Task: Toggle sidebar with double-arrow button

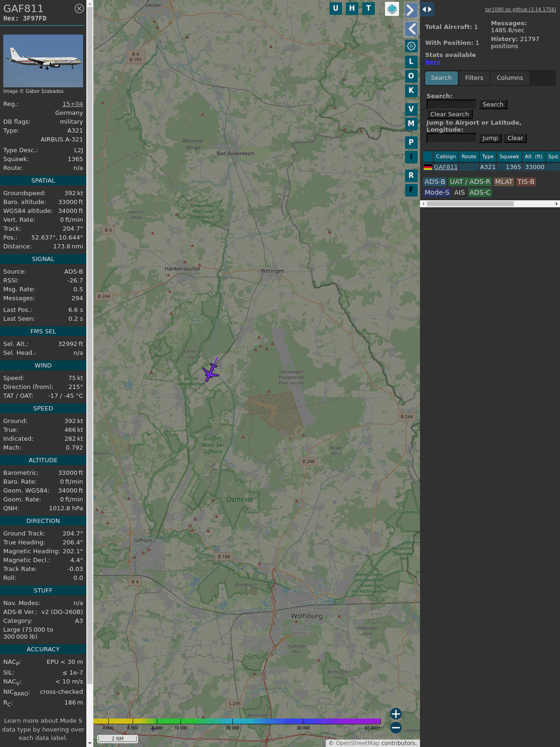Action: [427, 9]
